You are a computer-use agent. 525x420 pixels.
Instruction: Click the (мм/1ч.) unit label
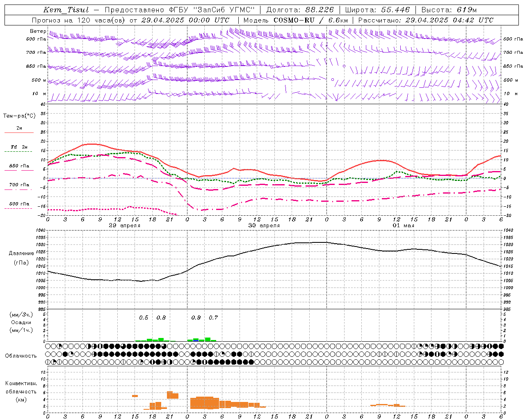point(21,330)
